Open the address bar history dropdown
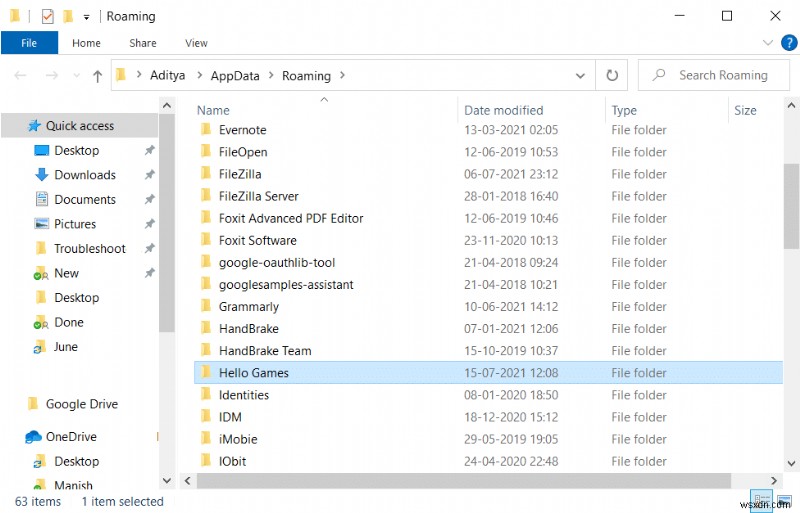Screen dimensions: 800x513 580,76
